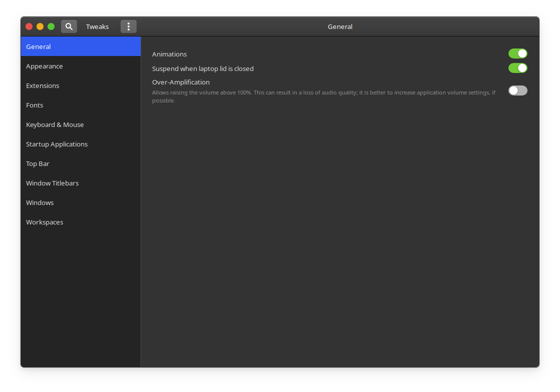Open the Extensions section
Viewport: 560px width, 392px height.
[81, 85]
